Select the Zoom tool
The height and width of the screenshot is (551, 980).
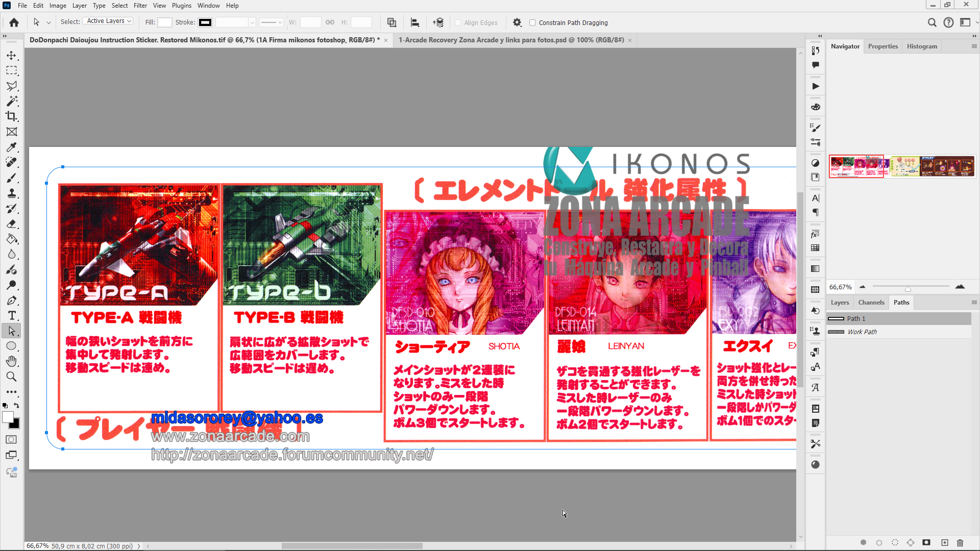coord(11,377)
